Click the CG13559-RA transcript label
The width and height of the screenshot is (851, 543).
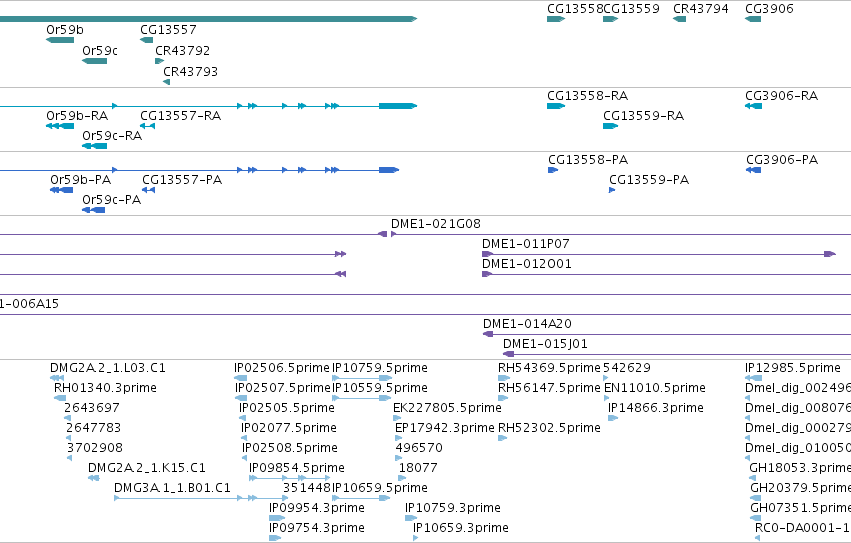point(643,116)
